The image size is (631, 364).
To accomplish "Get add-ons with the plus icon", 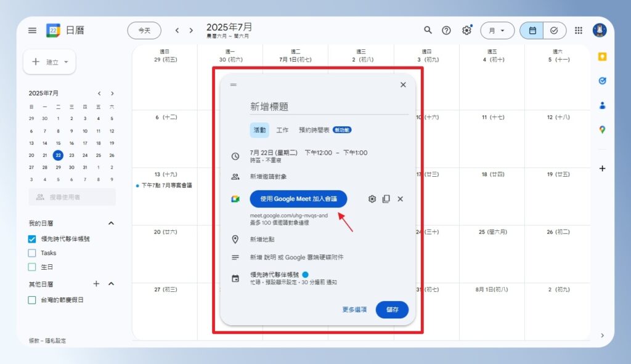I will 602,169.
